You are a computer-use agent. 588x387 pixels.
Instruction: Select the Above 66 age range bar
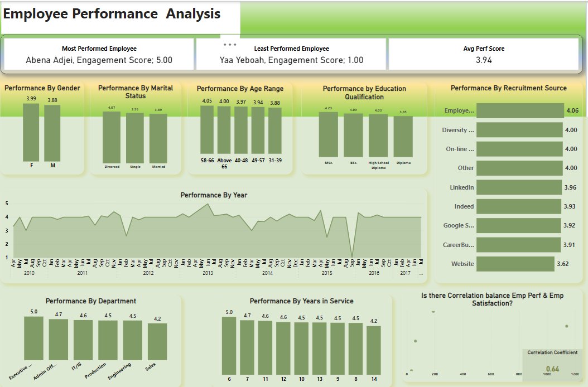(x=224, y=130)
